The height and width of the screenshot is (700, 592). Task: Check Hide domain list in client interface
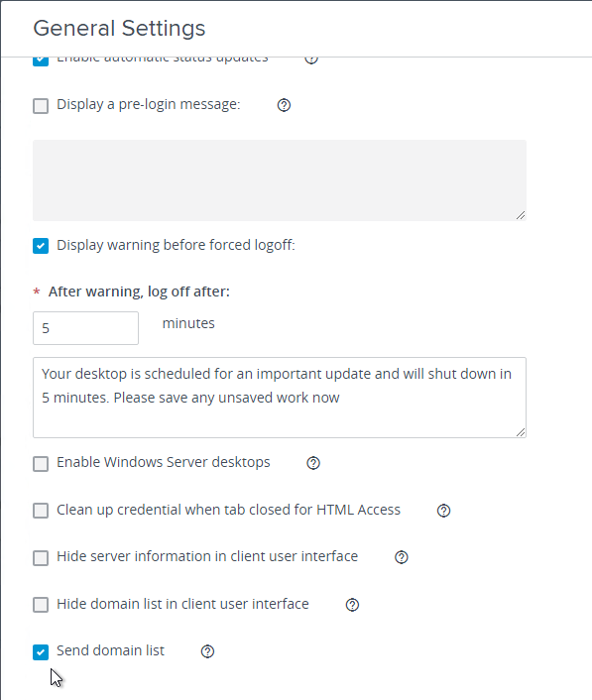coord(41,605)
